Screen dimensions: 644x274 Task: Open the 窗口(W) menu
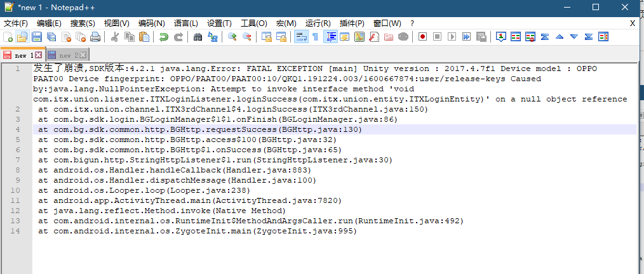pos(387,23)
